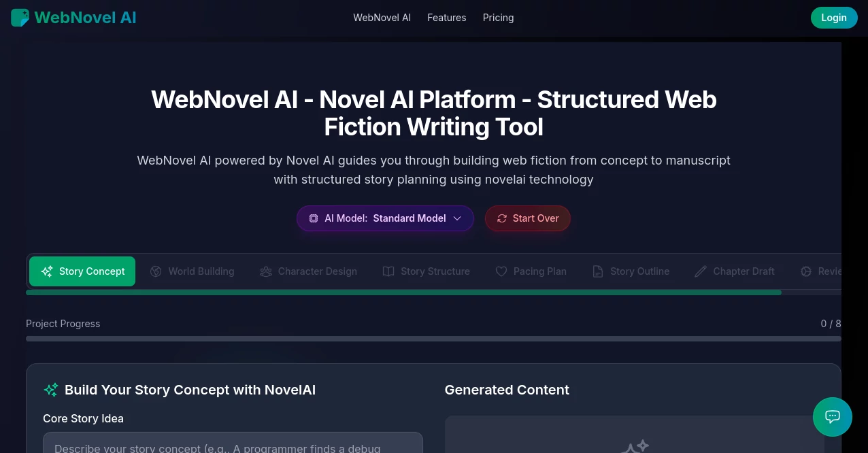Open the Review step tab
Screen dimensions: 868x453
click(x=827, y=271)
